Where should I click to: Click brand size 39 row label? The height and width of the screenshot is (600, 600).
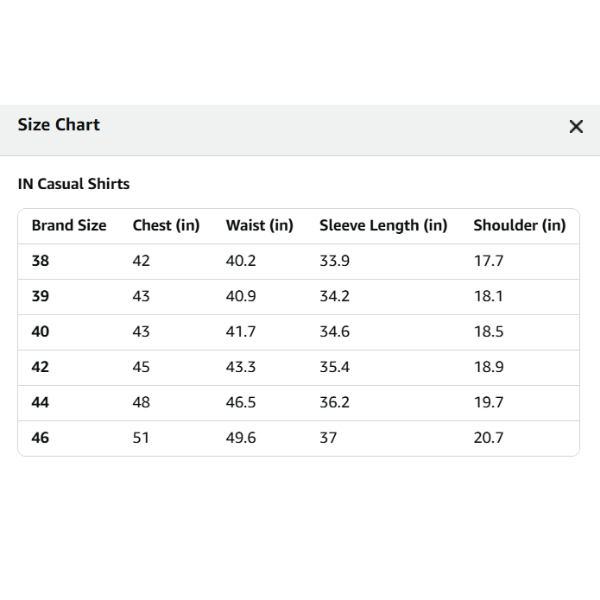click(41, 297)
